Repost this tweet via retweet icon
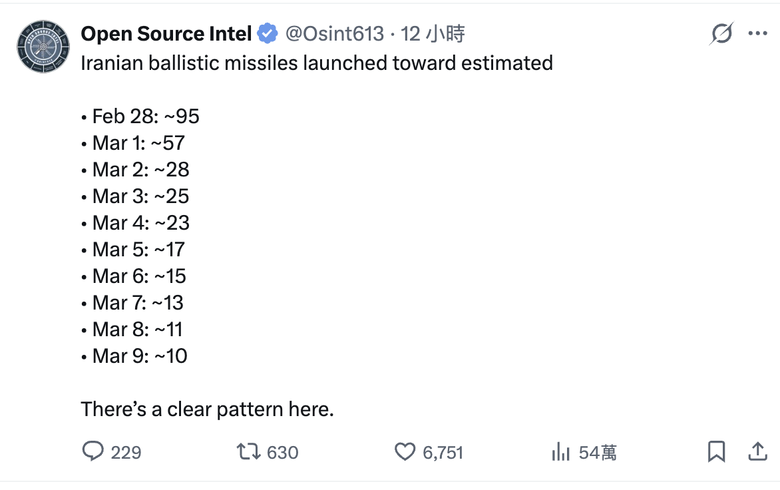Viewport: 780px width, 490px height. coord(248,451)
